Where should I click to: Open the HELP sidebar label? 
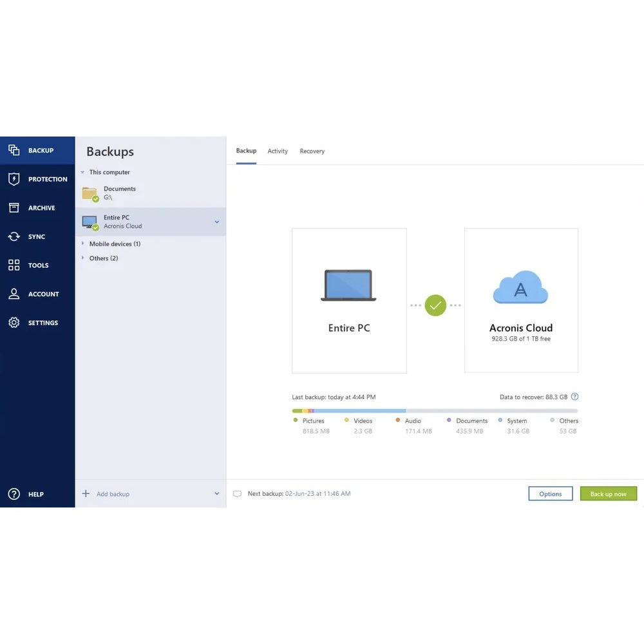[35, 494]
